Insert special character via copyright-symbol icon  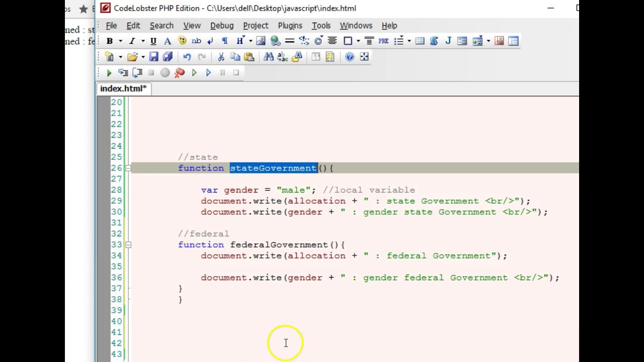[318, 41]
